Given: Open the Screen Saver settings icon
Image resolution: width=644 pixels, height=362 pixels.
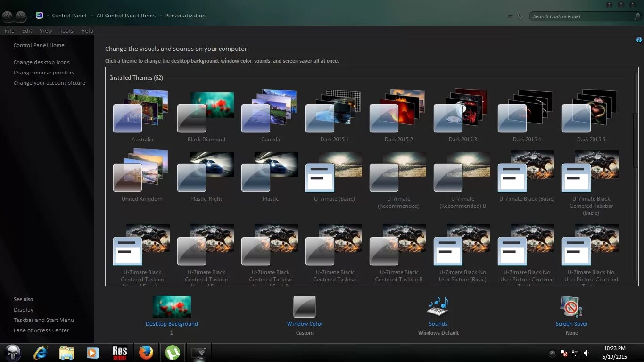Looking at the screenshot, I should coord(571,306).
